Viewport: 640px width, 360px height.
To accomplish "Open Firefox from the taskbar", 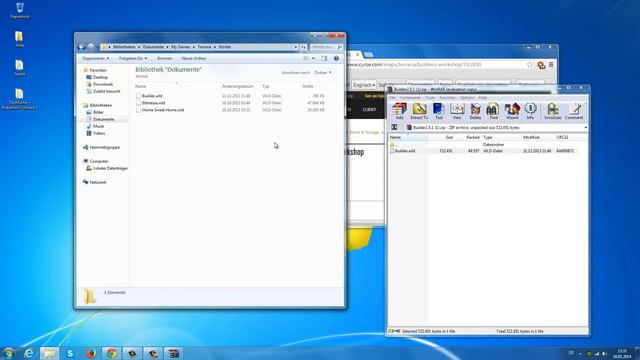I will [91, 353].
